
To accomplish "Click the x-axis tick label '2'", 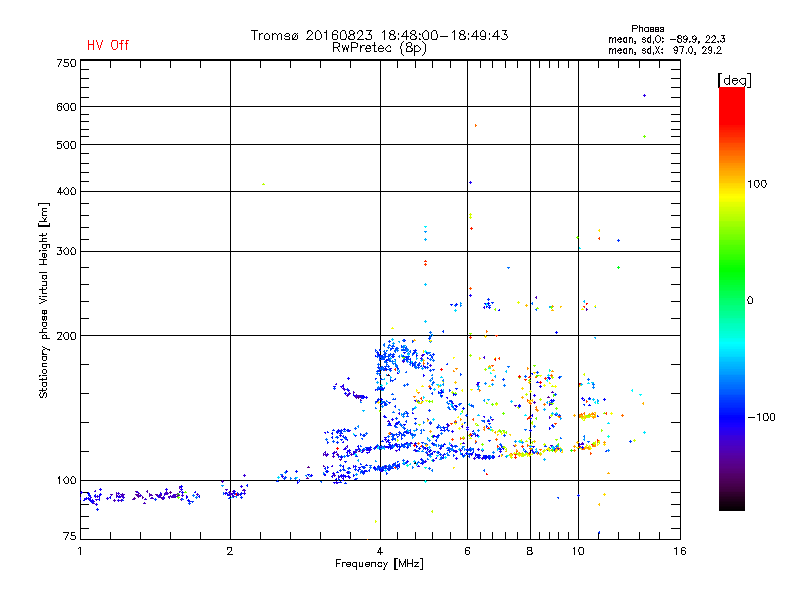I will tap(230, 551).
